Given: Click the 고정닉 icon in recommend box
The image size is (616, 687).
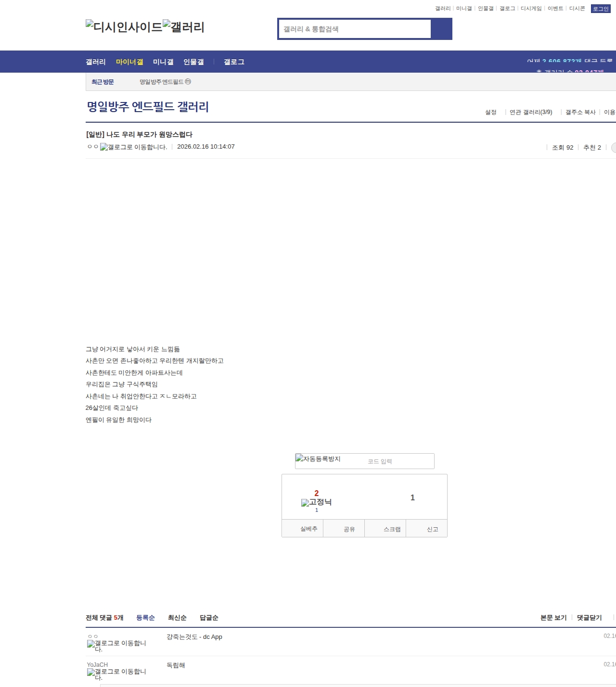Looking at the screenshot, I should tap(316, 502).
